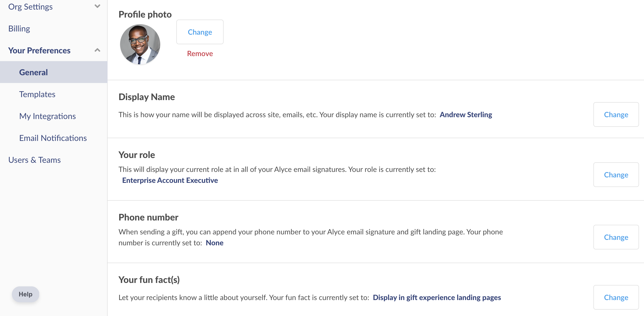This screenshot has width=644, height=316.
Task: Click the 'Display Name' heading
Action: point(147,97)
